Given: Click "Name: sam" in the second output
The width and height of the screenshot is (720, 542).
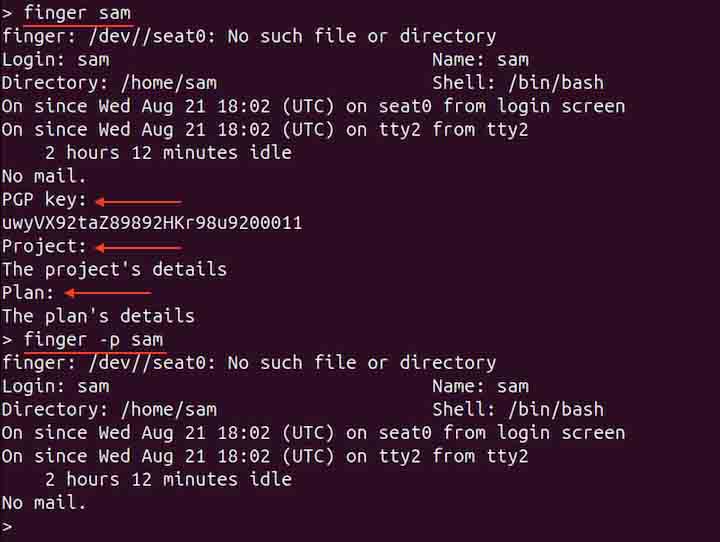Looking at the screenshot, I should pos(480,386).
